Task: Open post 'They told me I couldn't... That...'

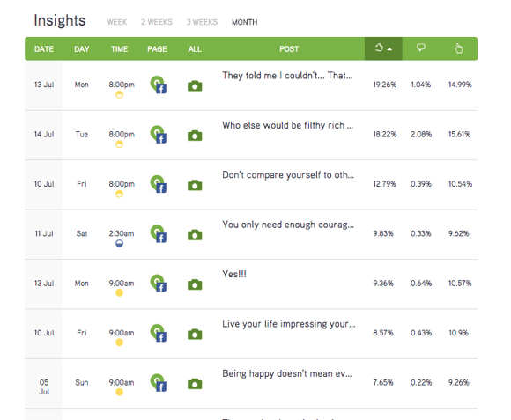Action: coord(287,76)
